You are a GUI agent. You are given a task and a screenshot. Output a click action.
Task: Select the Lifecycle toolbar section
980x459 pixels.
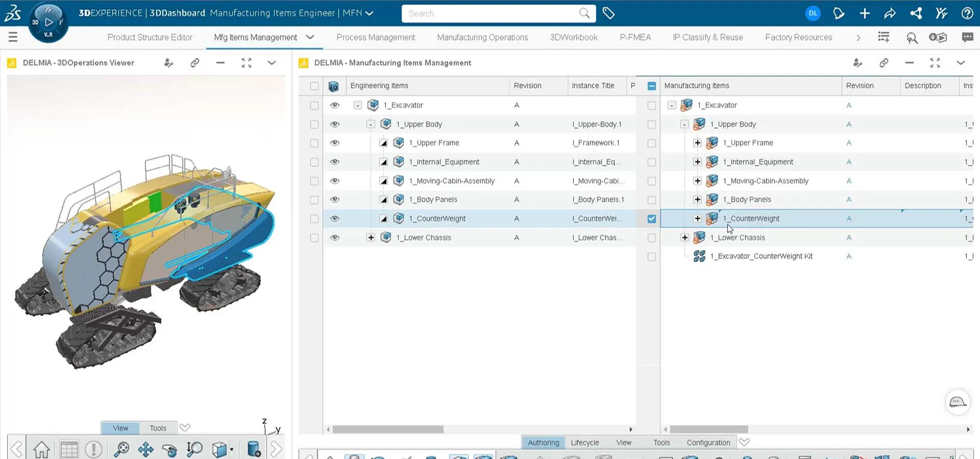585,443
